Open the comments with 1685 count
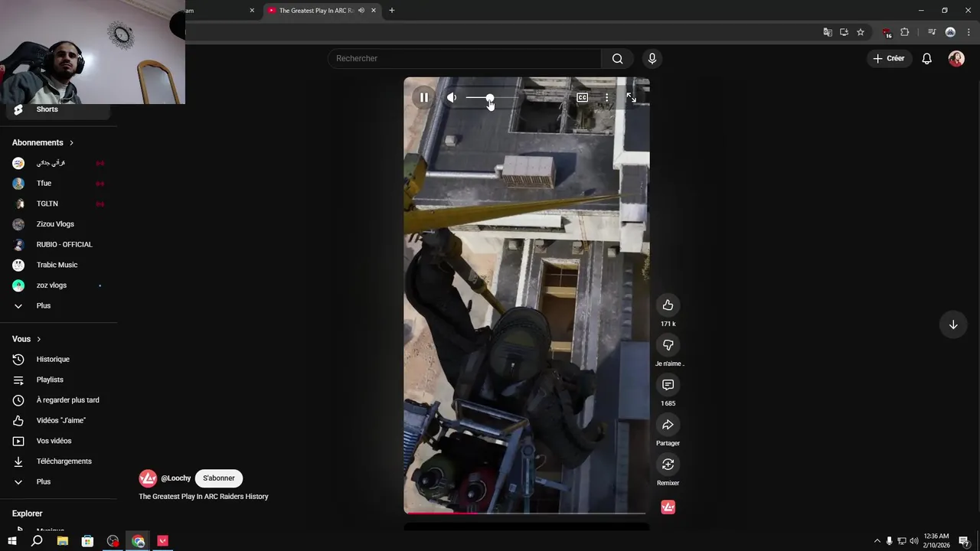 pos(668,385)
